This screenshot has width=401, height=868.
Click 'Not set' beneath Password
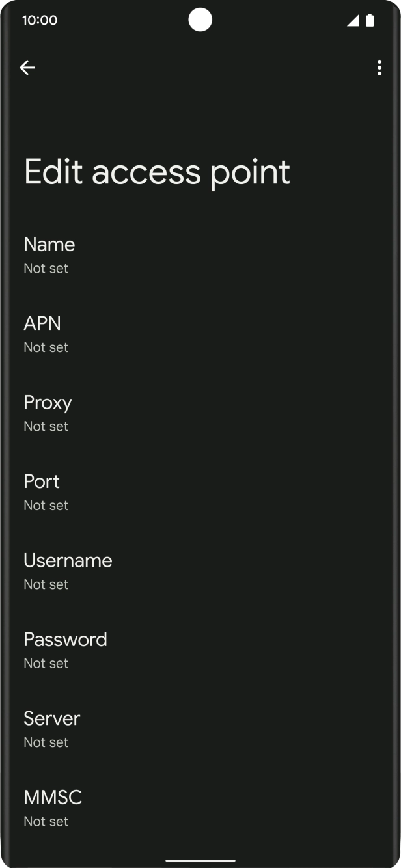click(x=46, y=664)
